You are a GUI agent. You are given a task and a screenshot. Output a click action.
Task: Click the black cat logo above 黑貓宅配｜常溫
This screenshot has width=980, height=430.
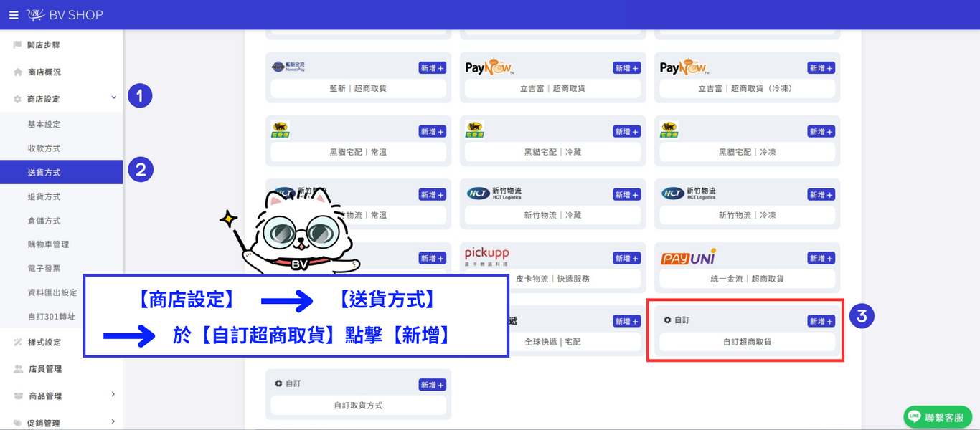click(x=281, y=130)
